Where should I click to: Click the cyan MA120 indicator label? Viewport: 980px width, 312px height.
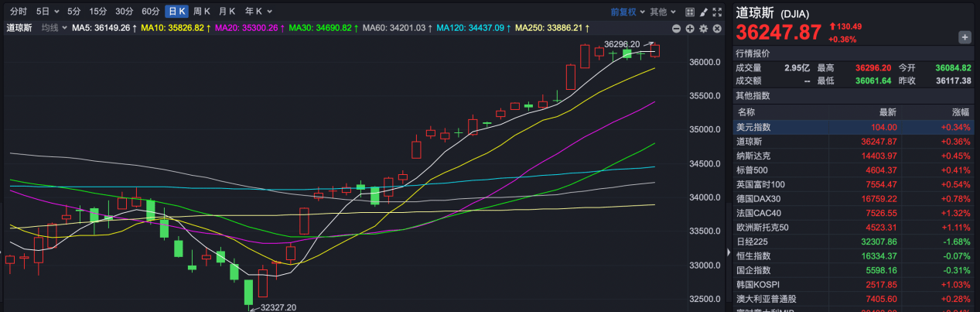tap(473, 28)
